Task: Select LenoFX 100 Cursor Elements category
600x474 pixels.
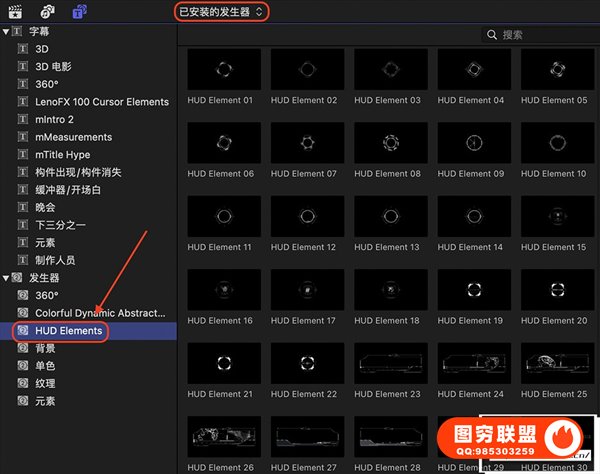Action: pyautogui.click(x=101, y=102)
